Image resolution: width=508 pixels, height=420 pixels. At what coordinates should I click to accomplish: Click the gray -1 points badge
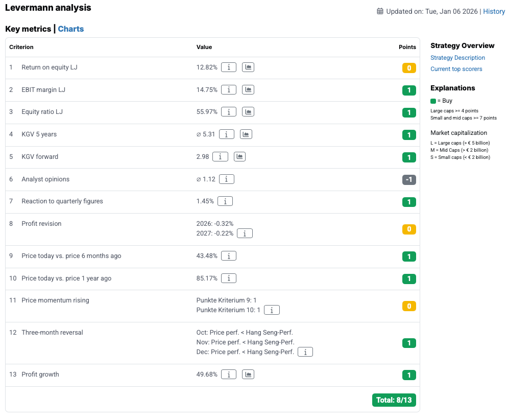[x=408, y=179]
